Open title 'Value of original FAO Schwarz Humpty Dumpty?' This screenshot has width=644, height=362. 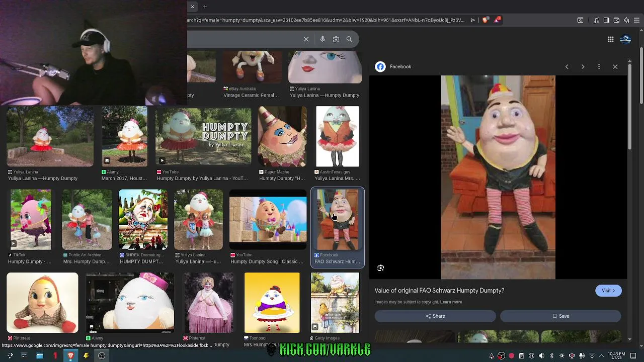439,291
